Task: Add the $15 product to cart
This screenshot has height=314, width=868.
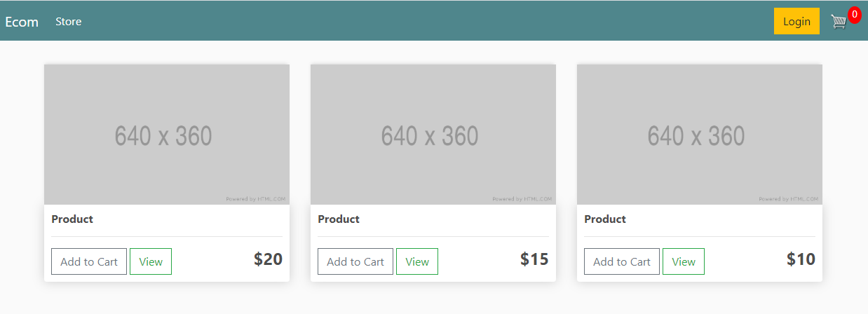Action: (355, 261)
